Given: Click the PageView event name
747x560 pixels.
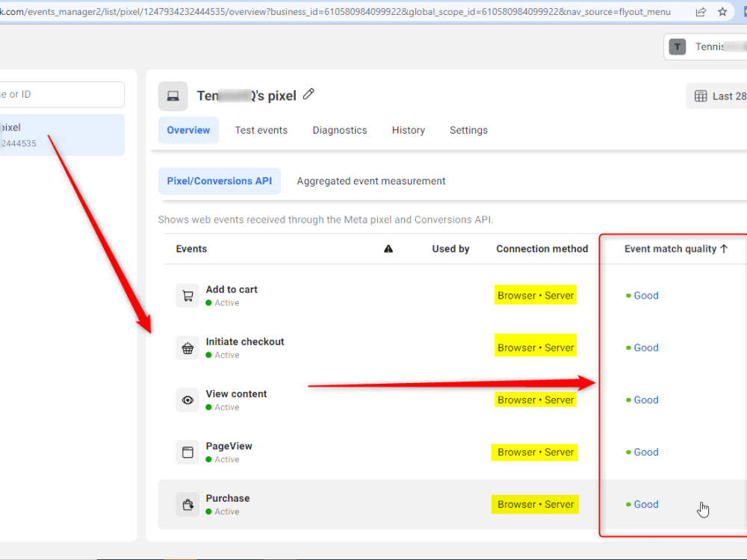Looking at the screenshot, I should pos(229,447).
